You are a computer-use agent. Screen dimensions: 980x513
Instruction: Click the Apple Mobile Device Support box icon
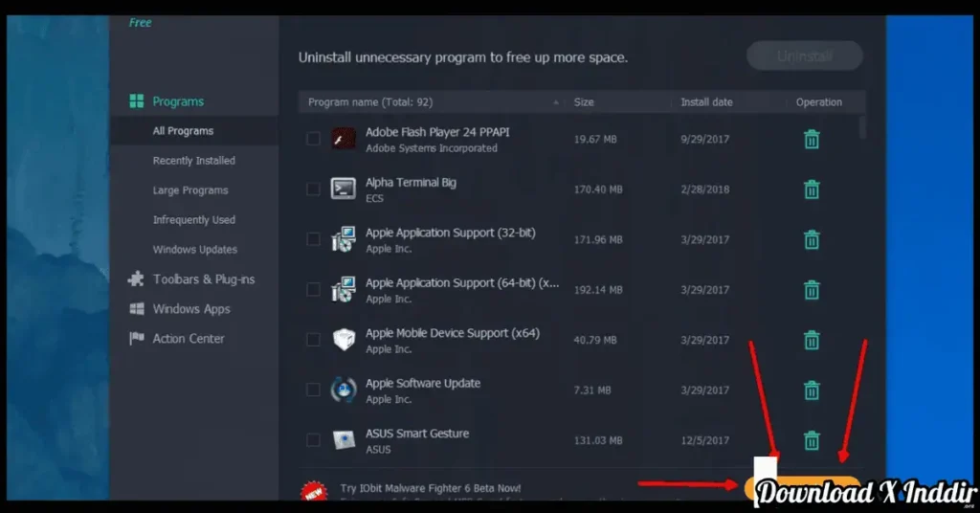tap(344, 340)
